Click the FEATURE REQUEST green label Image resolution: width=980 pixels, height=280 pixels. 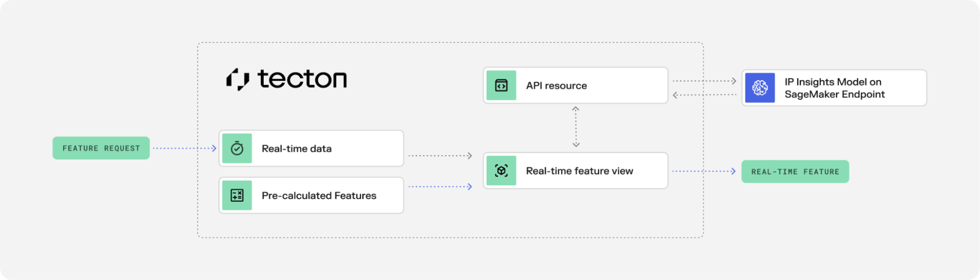click(x=101, y=148)
